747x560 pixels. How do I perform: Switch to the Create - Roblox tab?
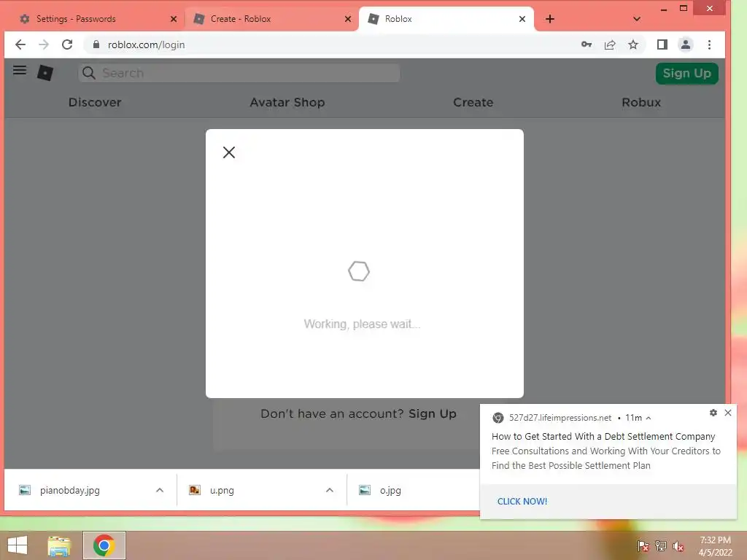[x=271, y=19]
